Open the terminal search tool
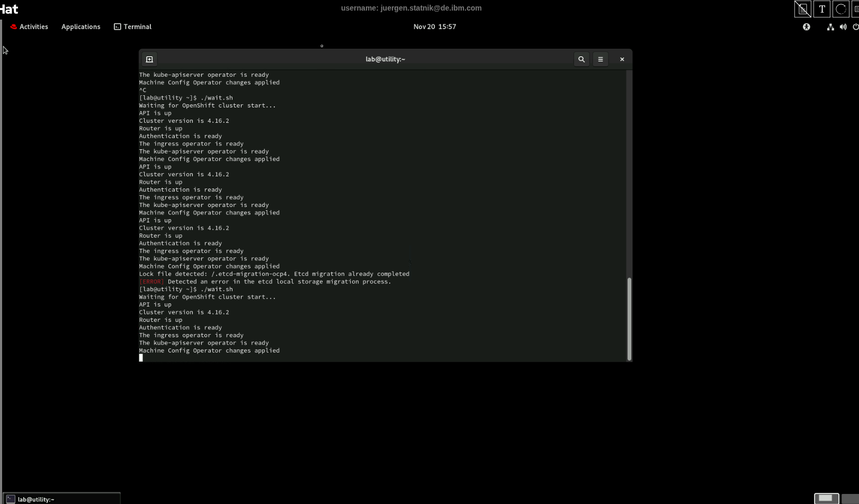Viewport: 859px width, 504px height. pyautogui.click(x=581, y=59)
